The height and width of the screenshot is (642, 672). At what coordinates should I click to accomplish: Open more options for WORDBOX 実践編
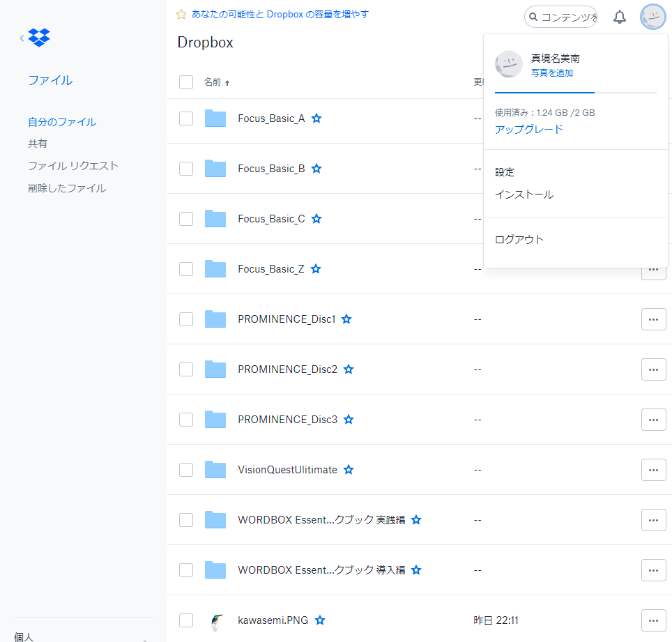tap(654, 520)
